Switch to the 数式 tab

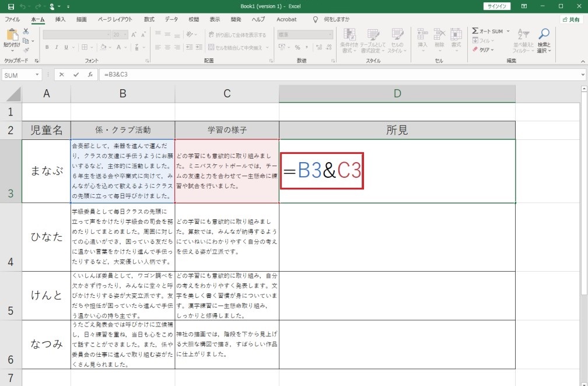point(149,19)
